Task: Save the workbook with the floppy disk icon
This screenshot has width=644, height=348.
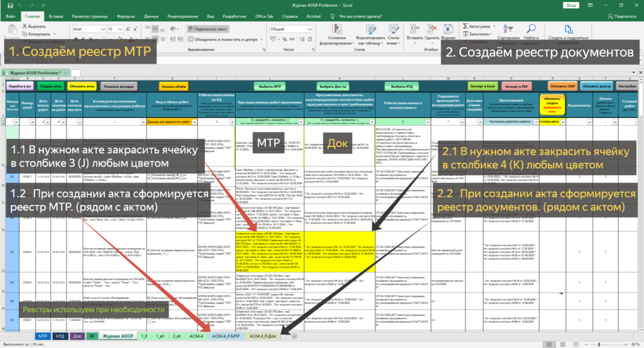Action: point(10,5)
